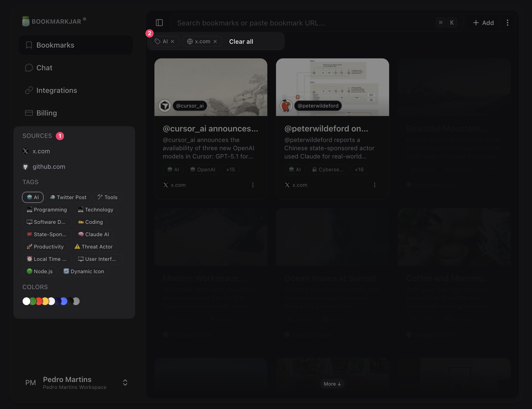Select Chat in the sidebar navigation

[44, 67]
